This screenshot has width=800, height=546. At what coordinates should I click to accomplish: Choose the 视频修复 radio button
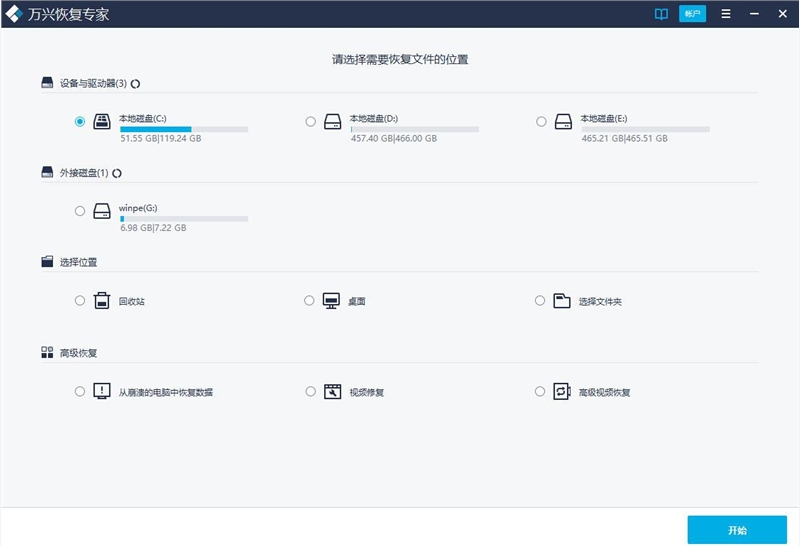click(310, 391)
